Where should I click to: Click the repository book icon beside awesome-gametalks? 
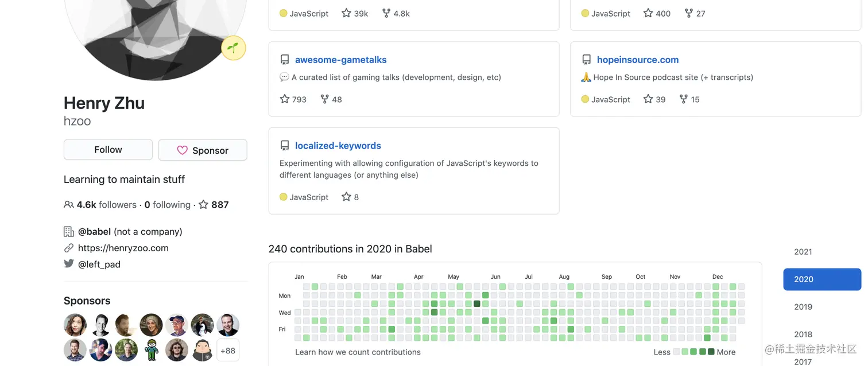285,59
